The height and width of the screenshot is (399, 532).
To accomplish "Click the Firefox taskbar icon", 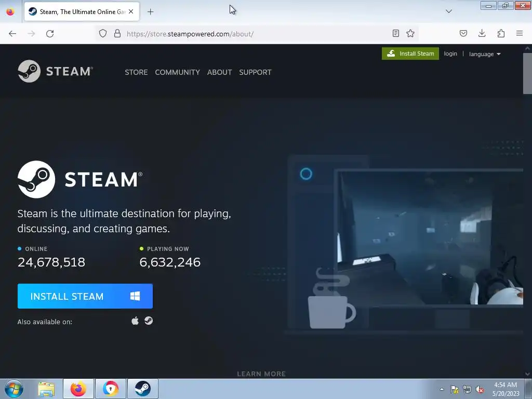I will tap(78, 389).
